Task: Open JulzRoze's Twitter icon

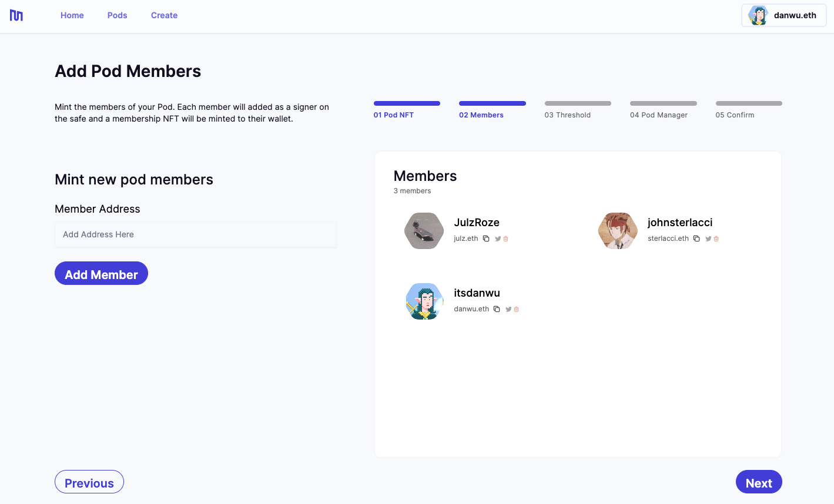Action: pos(498,238)
